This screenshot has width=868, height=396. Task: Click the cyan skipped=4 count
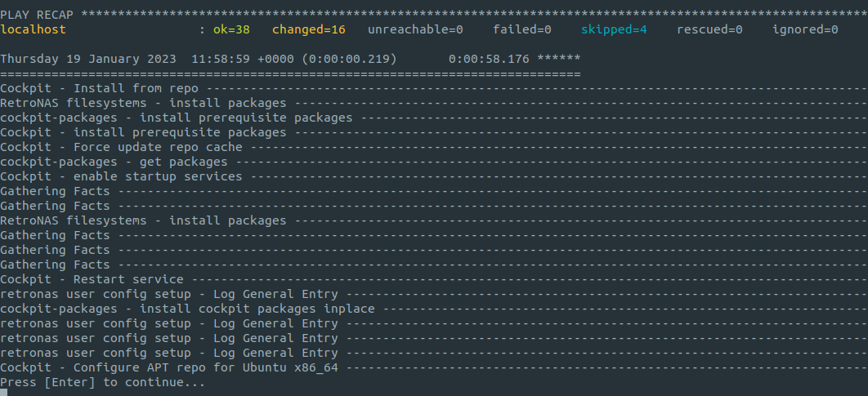point(614,29)
